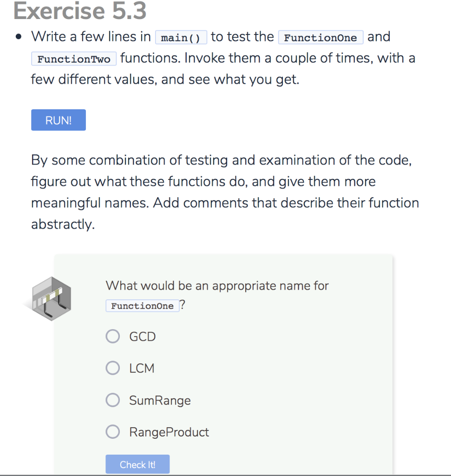The width and height of the screenshot is (451, 476).
Task: Select the RangeProduct answer option
Action: pos(112,431)
